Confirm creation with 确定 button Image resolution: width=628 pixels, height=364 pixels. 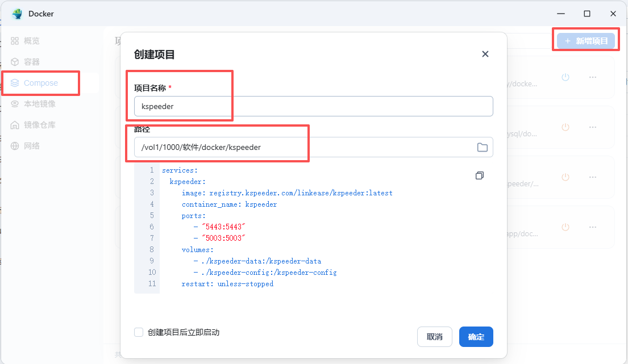coord(476,337)
